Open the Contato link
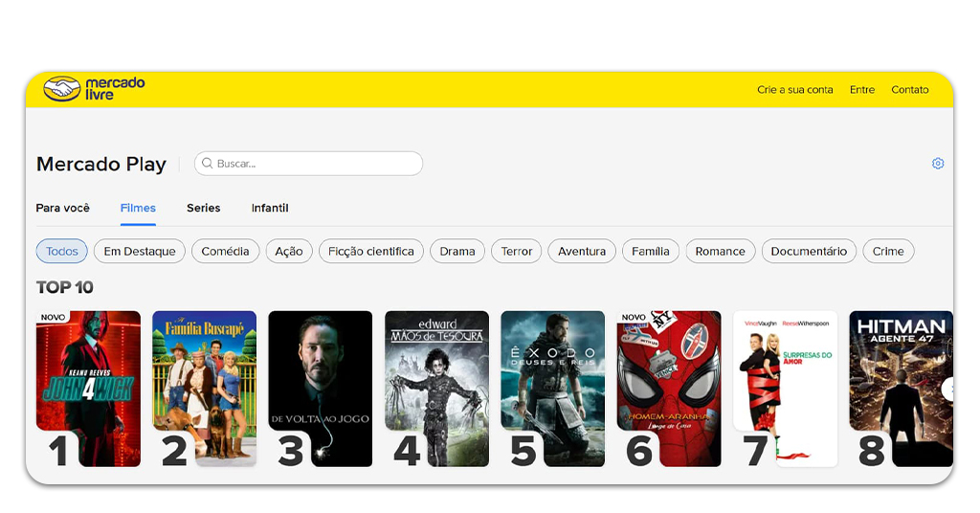Image resolution: width=980 pixels, height=513 pixels. click(x=909, y=90)
